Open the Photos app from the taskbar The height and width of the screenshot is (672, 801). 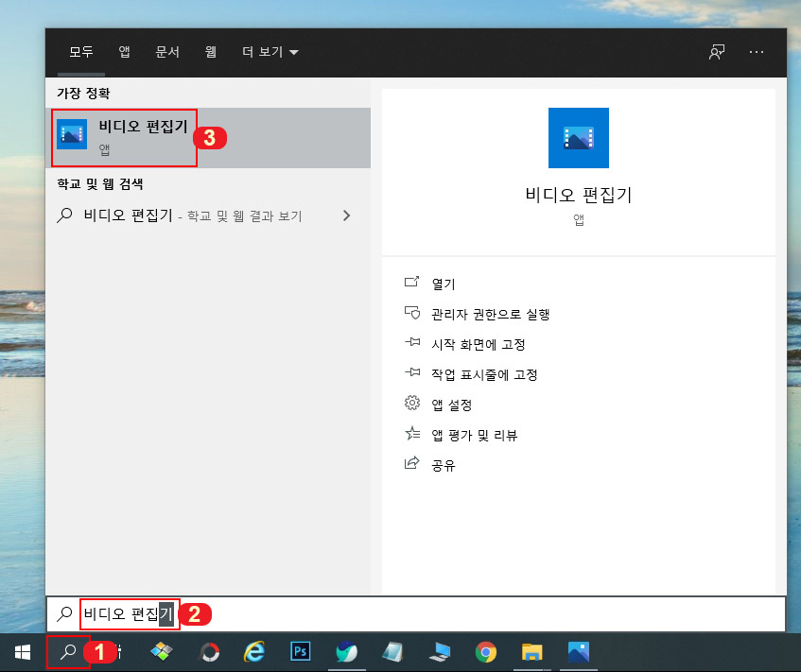578,651
